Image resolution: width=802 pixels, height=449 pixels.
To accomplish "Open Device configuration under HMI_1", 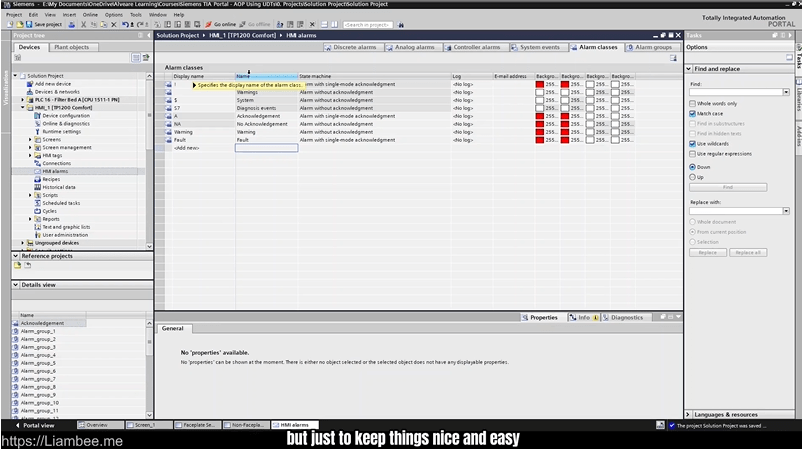I will click(x=65, y=115).
